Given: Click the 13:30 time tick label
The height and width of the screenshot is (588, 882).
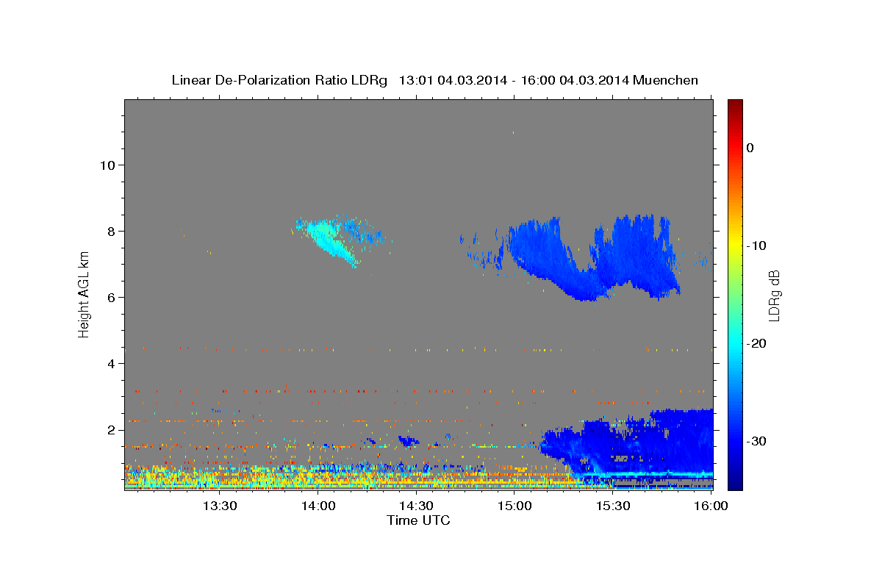Looking at the screenshot, I should [x=219, y=506].
